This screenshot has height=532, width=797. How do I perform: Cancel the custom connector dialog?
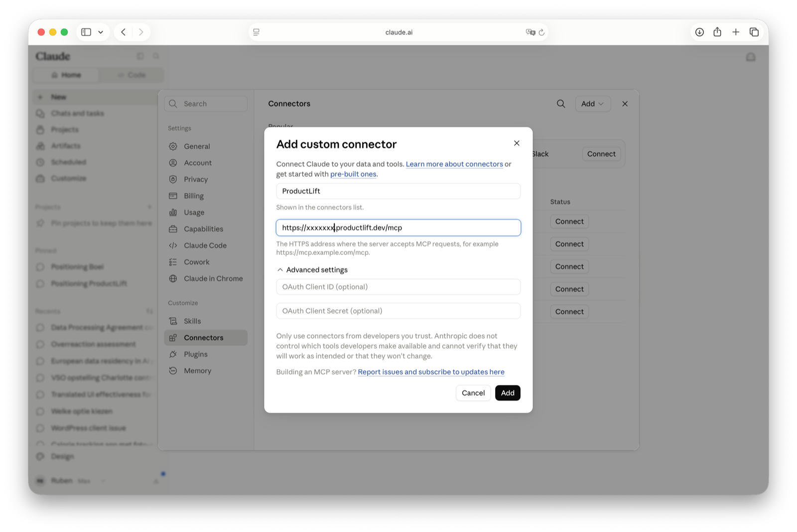(473, 393)
